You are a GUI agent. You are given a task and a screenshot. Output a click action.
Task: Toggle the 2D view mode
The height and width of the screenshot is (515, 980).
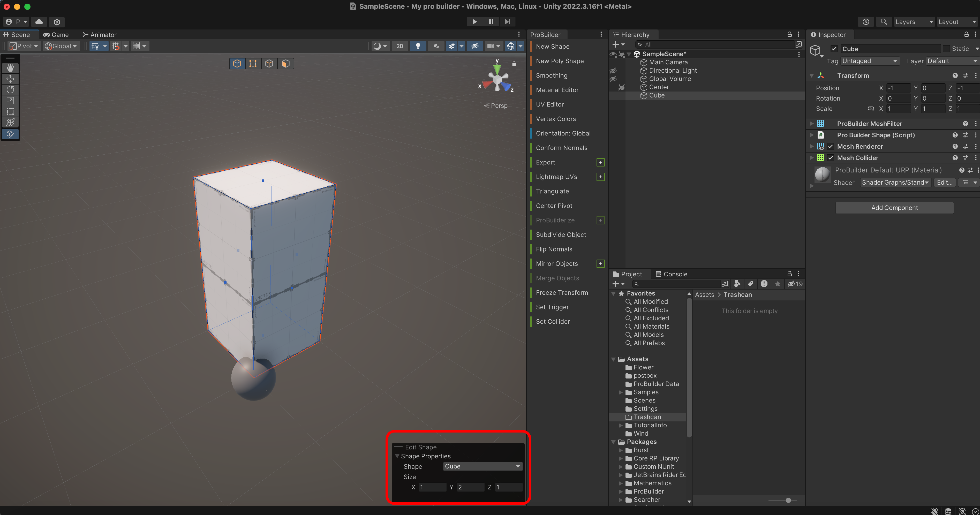point(399,46)
